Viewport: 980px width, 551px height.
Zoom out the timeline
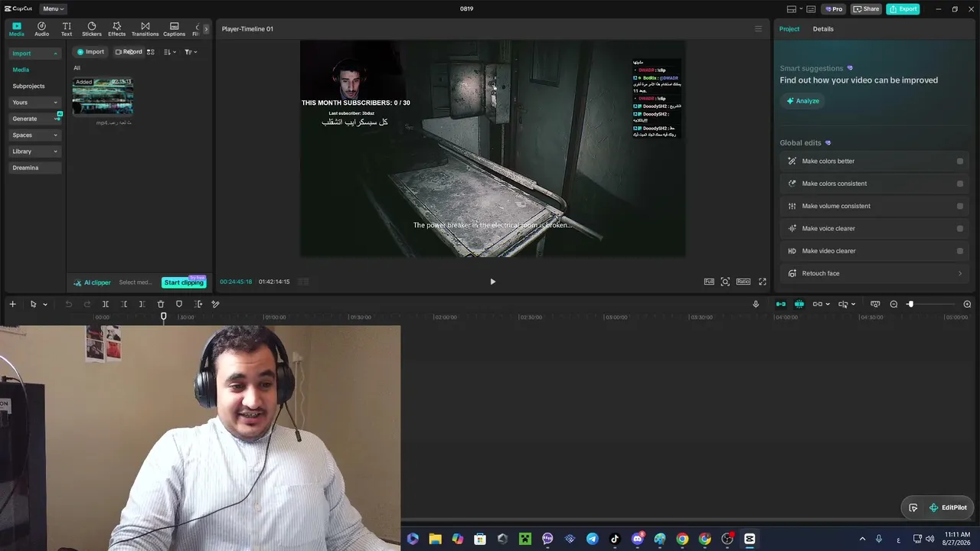[893, 304]
